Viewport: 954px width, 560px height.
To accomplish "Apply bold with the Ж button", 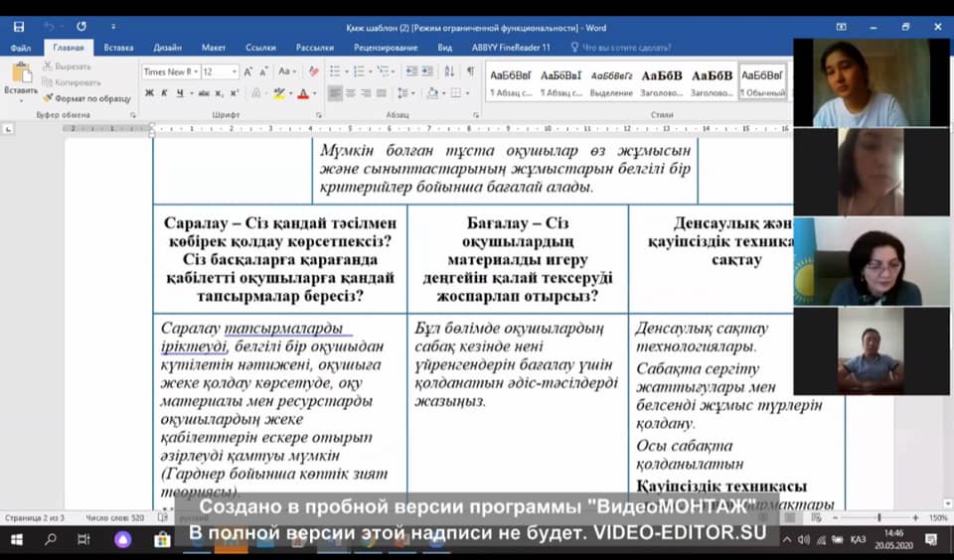I will point(149,93).
